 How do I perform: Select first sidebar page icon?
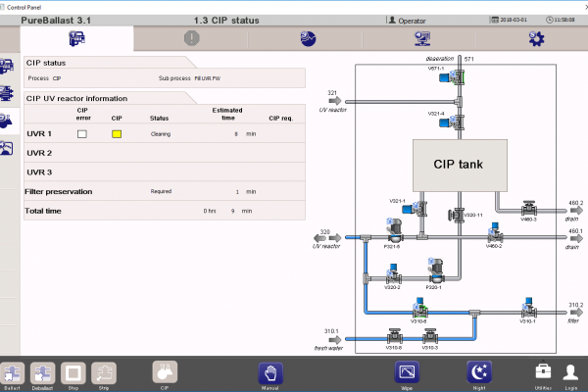click(7, 66)
